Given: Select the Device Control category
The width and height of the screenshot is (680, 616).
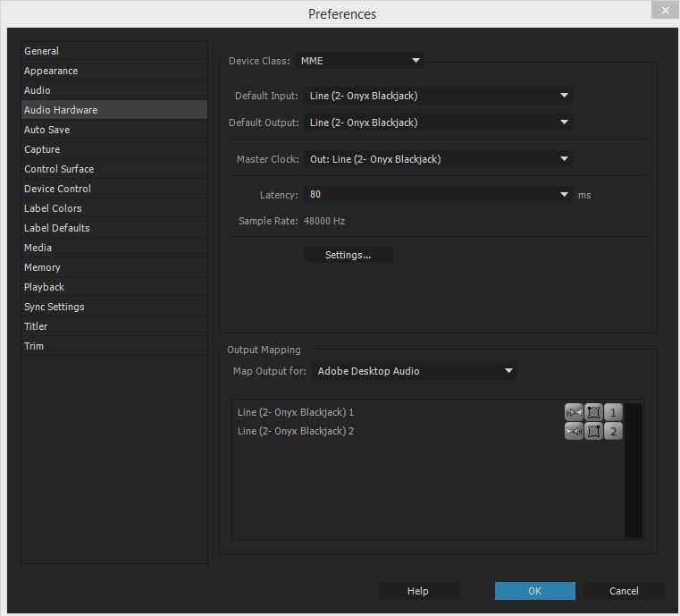Looking at the screenshot, I should coord(114,189).
